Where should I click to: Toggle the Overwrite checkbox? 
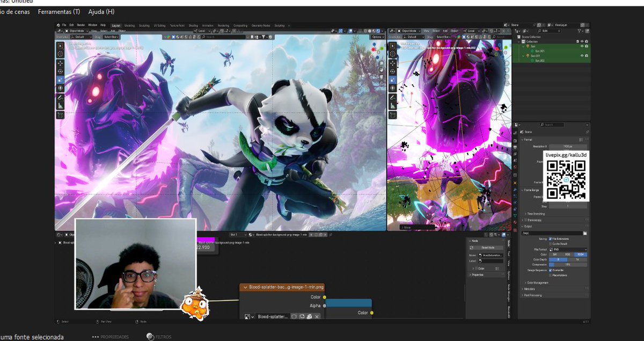(550, 270)
